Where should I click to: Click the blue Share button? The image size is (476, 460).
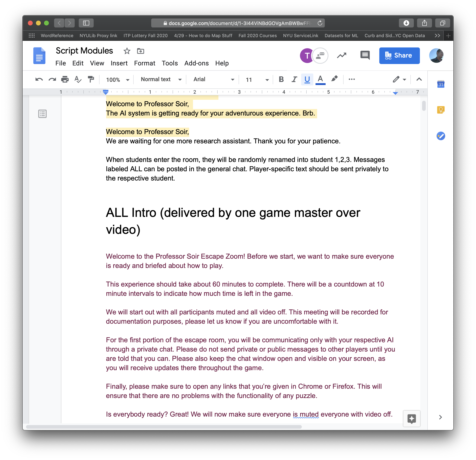point(399,56)
